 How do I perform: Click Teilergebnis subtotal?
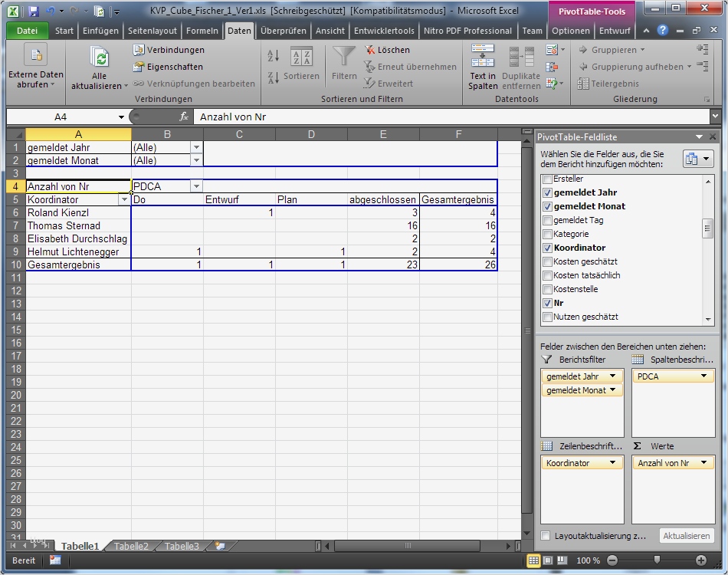(x=608, y=84)
